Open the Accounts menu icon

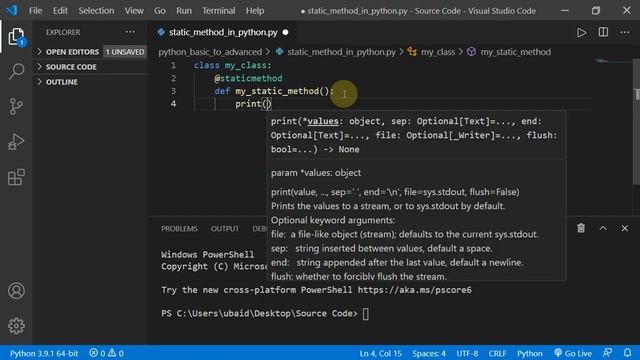coord(16,291)
